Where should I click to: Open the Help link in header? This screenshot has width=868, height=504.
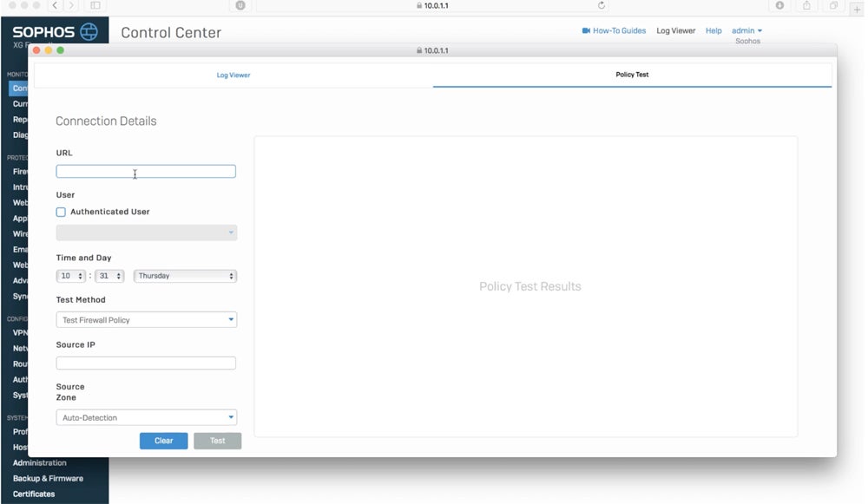713,30
